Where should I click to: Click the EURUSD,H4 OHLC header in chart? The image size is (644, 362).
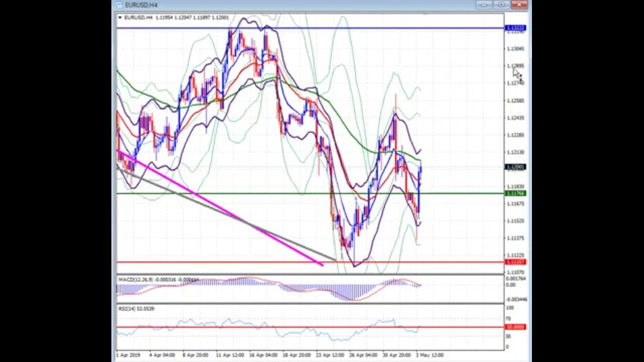[x=176, y=17]
